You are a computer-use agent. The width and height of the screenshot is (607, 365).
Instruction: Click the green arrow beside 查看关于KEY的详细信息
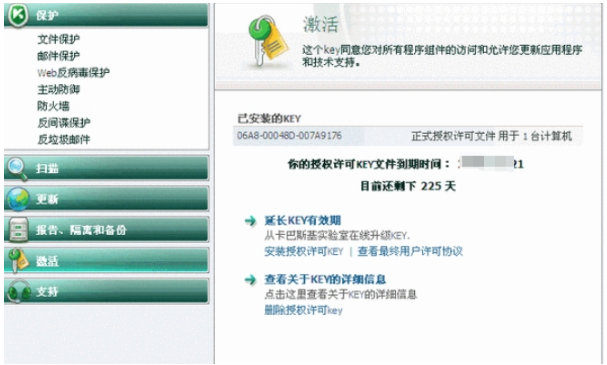[x=250, y=279]
